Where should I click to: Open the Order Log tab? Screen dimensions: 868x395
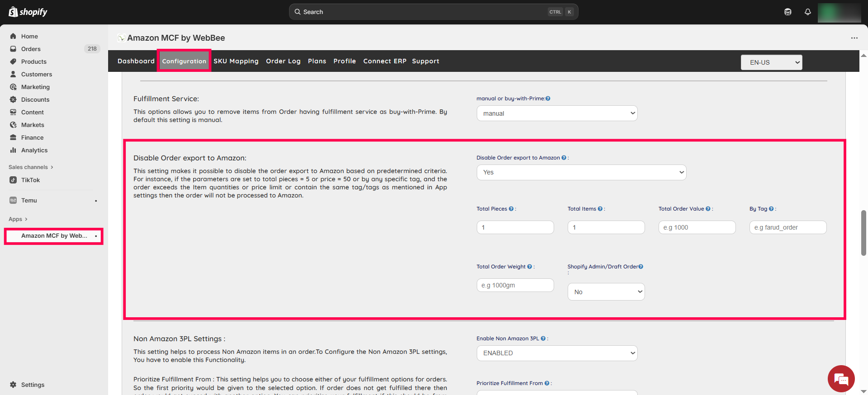point(283,61)
